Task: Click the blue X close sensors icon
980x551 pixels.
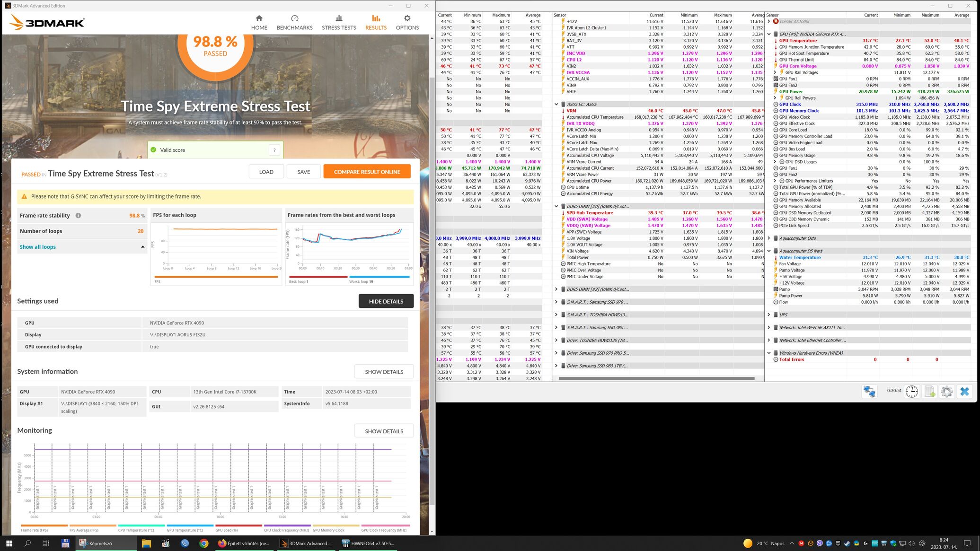Action: coord(964,392)
